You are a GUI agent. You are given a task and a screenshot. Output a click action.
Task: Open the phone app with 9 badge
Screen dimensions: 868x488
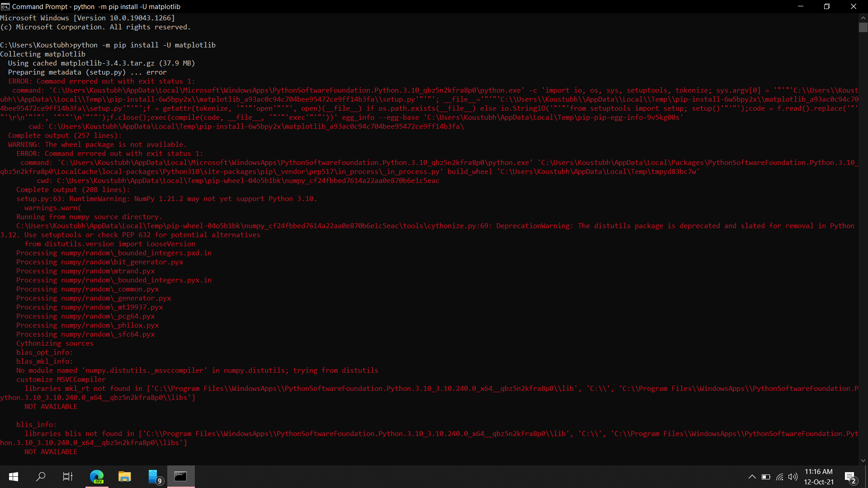coord(154,477)
